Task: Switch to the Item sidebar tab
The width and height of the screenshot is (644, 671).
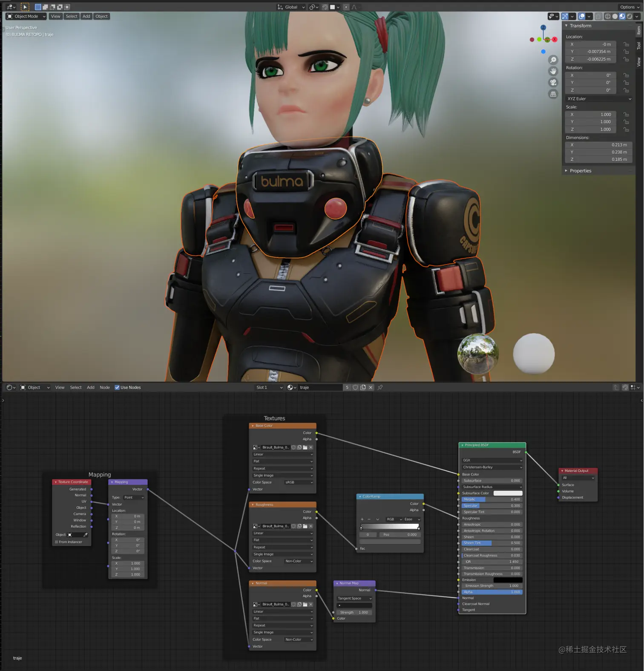Action: pyautogui.click(x=639, y=30)
